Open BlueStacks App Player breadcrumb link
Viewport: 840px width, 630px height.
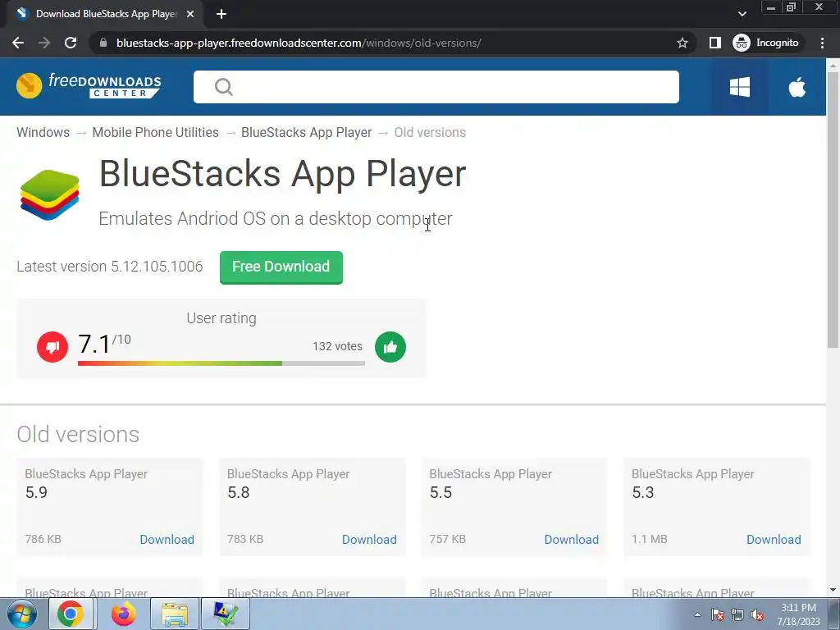pos(307,132)
